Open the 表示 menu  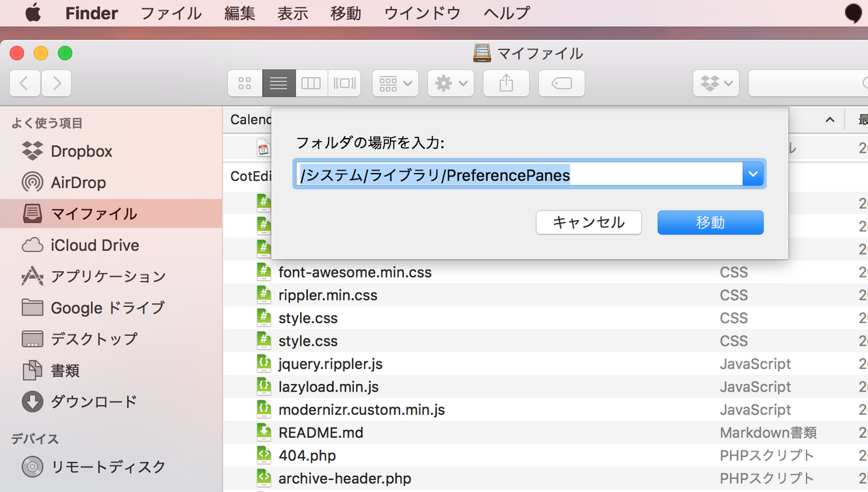click(x=293, y=13)
